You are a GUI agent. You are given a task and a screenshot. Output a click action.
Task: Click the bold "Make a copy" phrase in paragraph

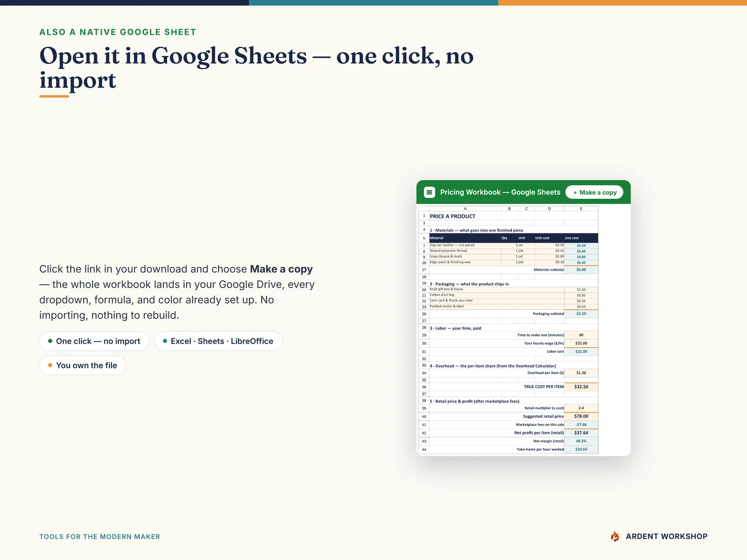coord(282,269)
